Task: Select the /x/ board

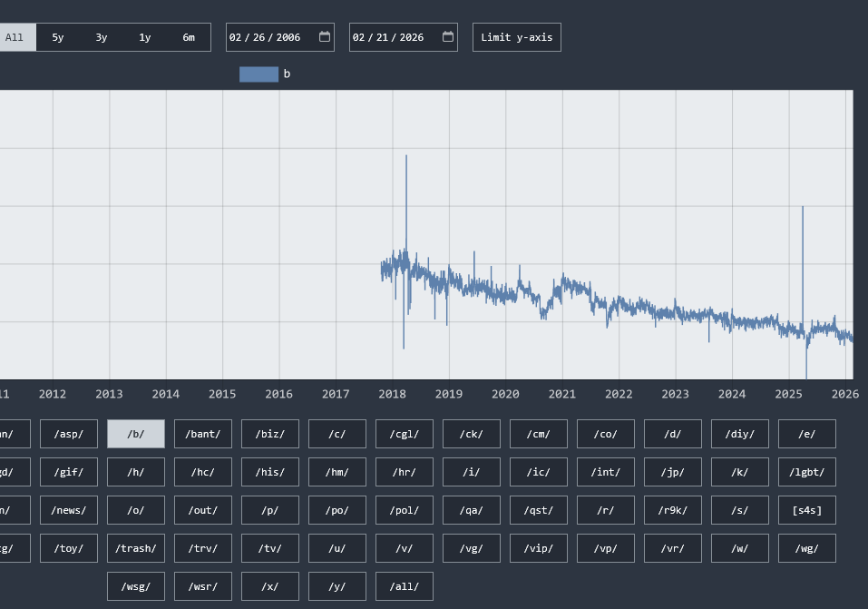Action: [270, 586]
